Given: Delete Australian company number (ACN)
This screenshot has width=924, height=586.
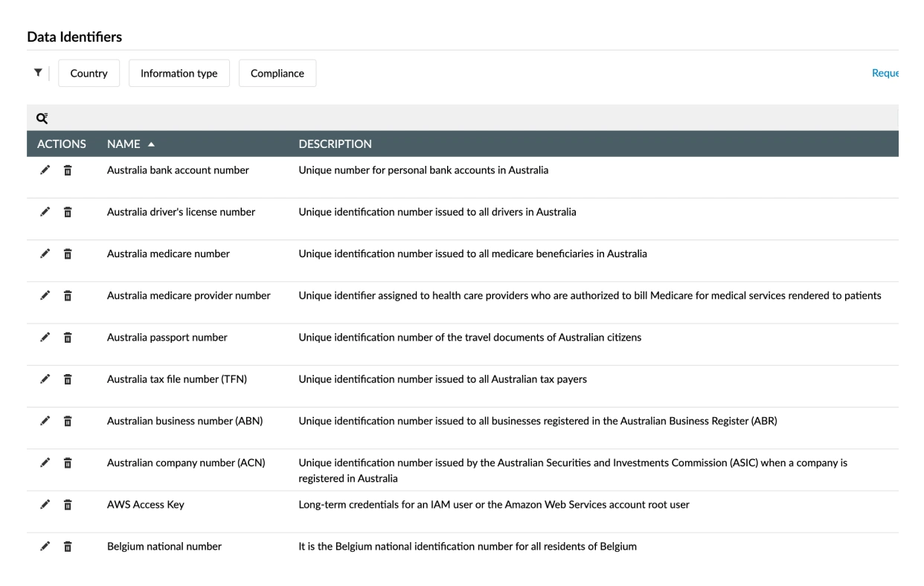Looking at the screenshot, I should [x=67, y=463].
